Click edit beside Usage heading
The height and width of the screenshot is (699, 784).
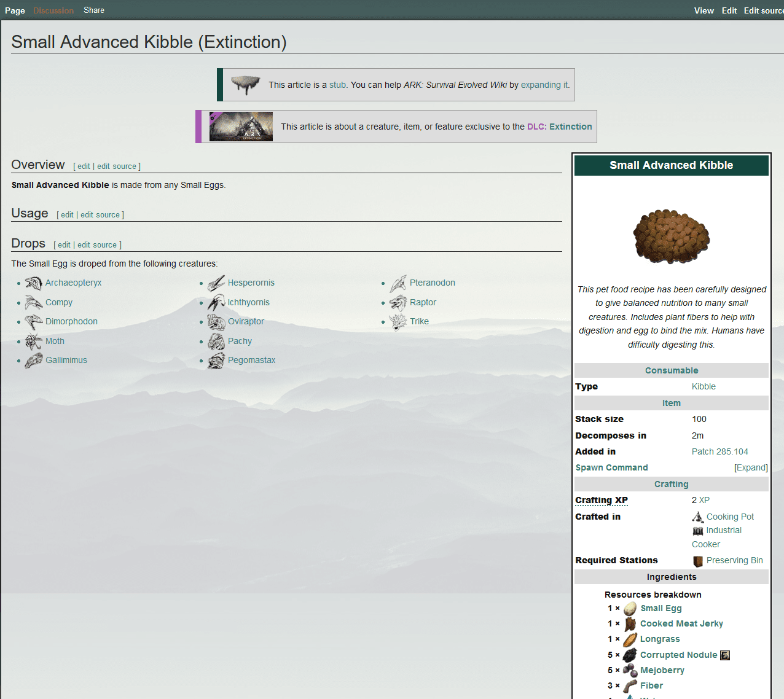coord(67,215)
